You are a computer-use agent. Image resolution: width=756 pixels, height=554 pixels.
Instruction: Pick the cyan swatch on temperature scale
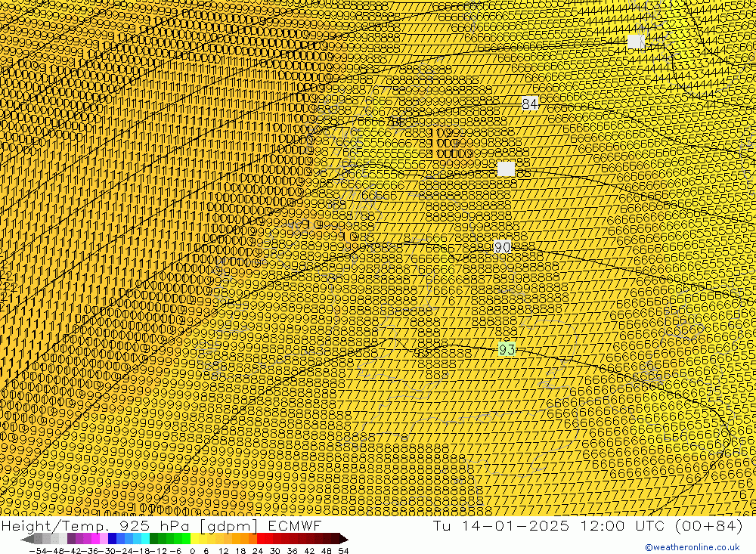pyautogui.click(x=145, y=539)
